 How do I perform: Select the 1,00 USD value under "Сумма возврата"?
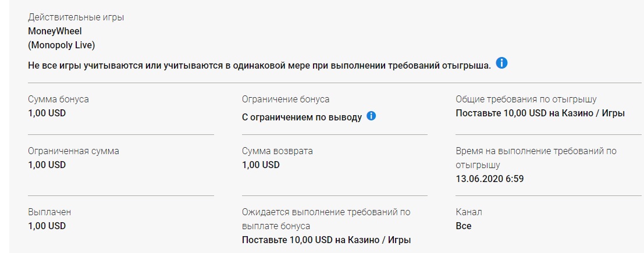(261, 165)
